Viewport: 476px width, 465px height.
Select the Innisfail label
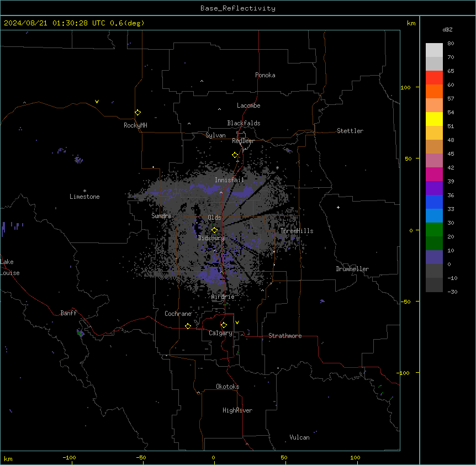pos(229,180)
